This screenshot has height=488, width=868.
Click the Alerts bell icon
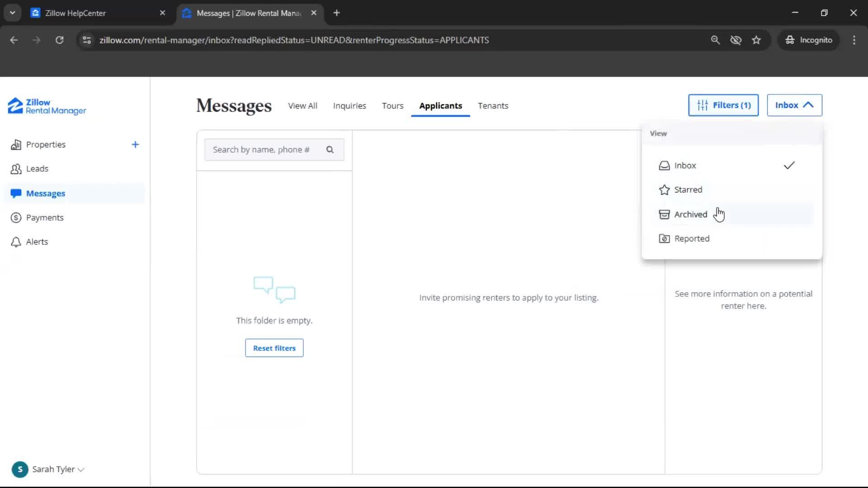point(15,242)
